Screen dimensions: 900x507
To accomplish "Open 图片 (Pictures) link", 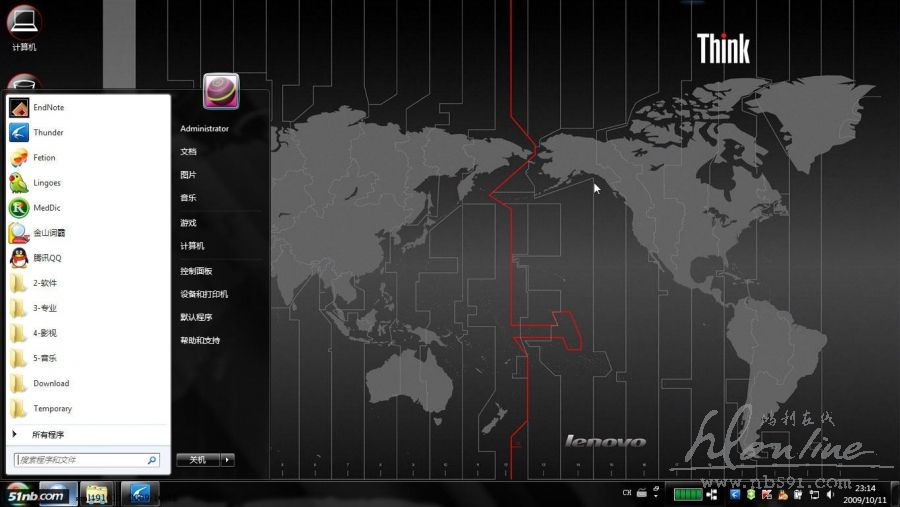I will (188, 175).
